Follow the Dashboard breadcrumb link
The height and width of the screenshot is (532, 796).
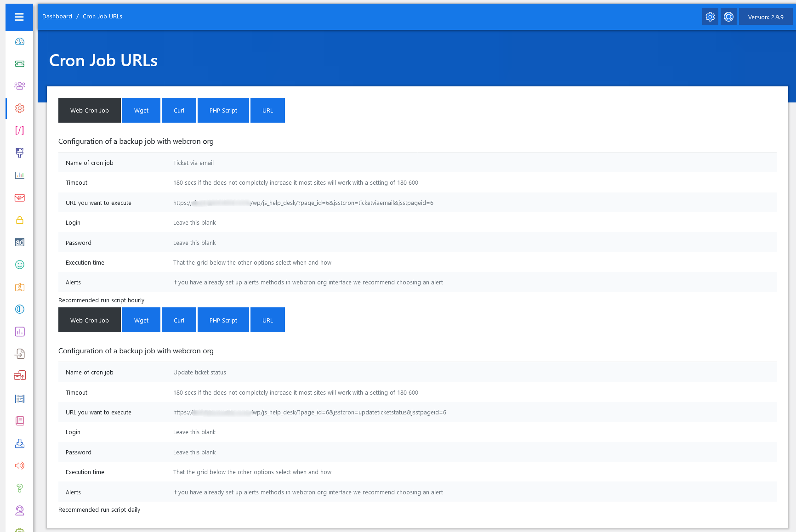coord(57,17)
